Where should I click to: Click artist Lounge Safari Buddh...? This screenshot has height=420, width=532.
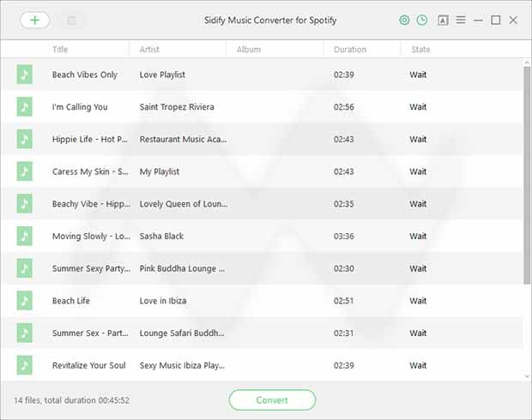[x=182, y=333]
